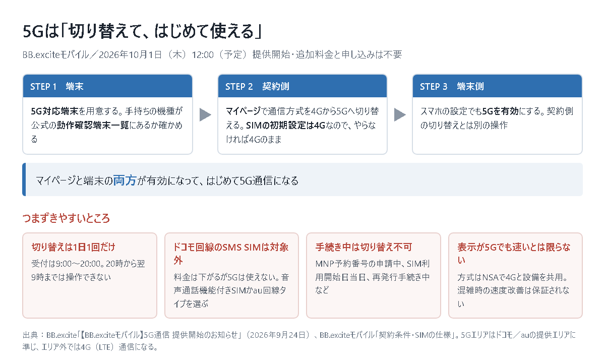
Task: Select bold text SIMの初期設定は4G in STEP 2
Action: (286, 125)
